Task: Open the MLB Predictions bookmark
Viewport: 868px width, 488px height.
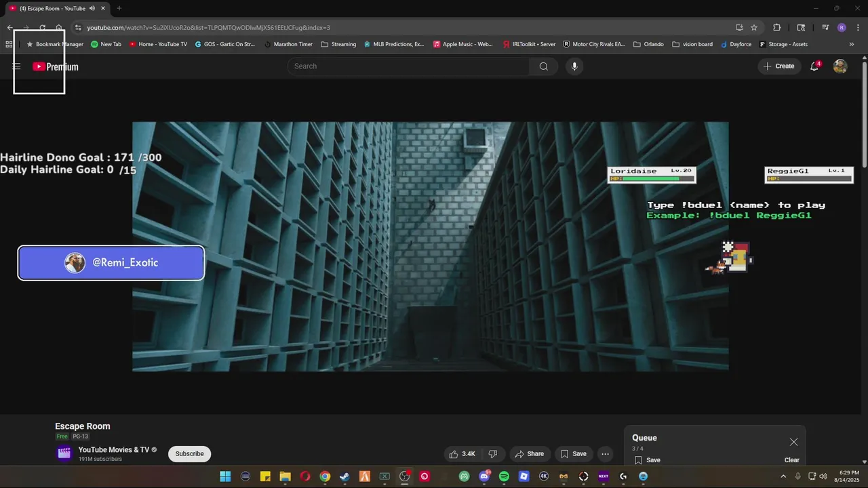Action: point(393,44)
